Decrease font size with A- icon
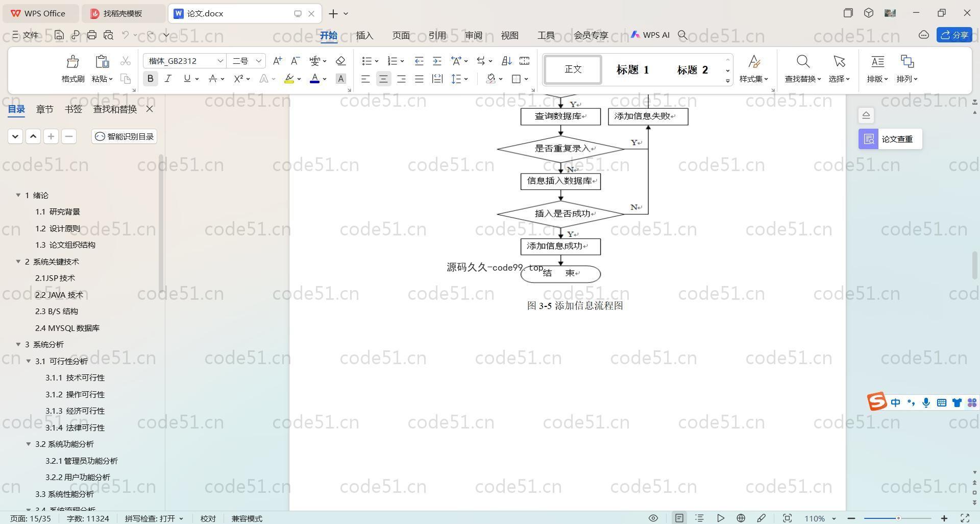This screenshot has width=980, height=524. [295, 61]
